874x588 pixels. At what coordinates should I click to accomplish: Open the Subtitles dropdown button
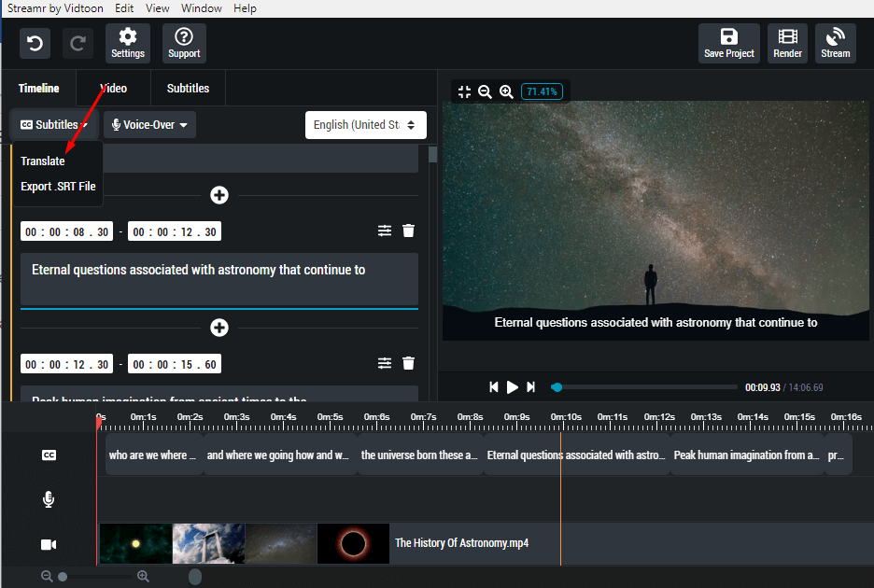(54, 125)
